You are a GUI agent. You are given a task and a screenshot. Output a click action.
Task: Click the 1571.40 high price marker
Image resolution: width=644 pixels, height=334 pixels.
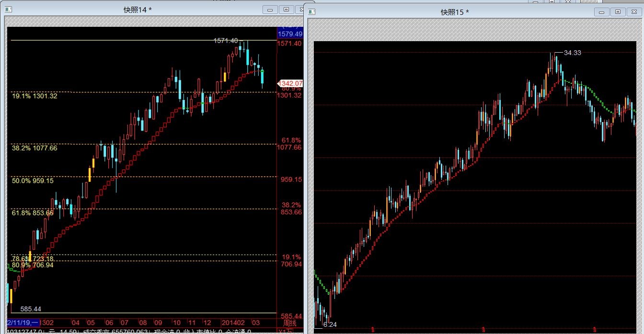click(x=225, y=41)
